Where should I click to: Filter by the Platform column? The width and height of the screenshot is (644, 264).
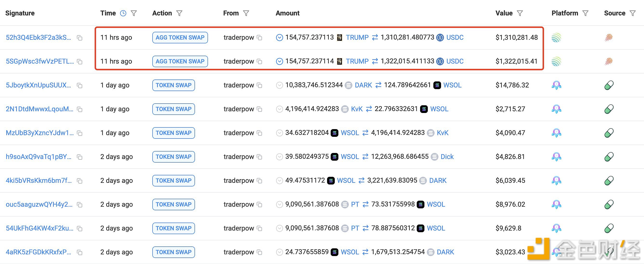[585, 13]
